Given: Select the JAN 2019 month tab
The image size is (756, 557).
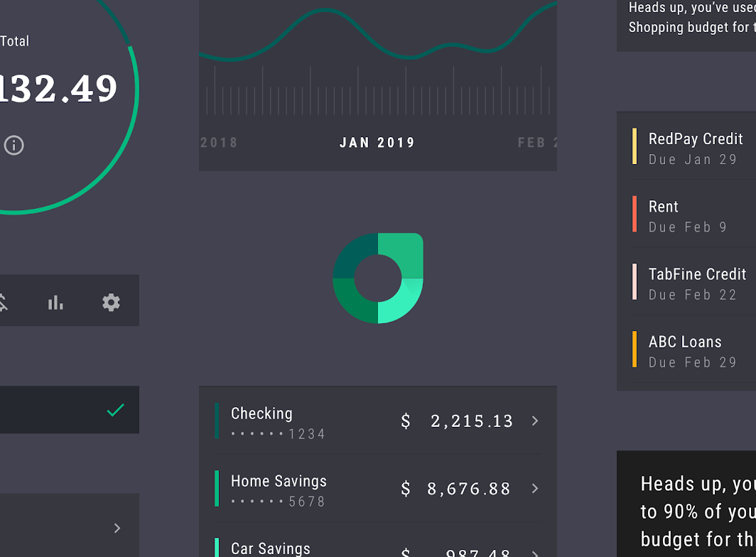Looking at the screenshot, I should click(x=377, y=143).
